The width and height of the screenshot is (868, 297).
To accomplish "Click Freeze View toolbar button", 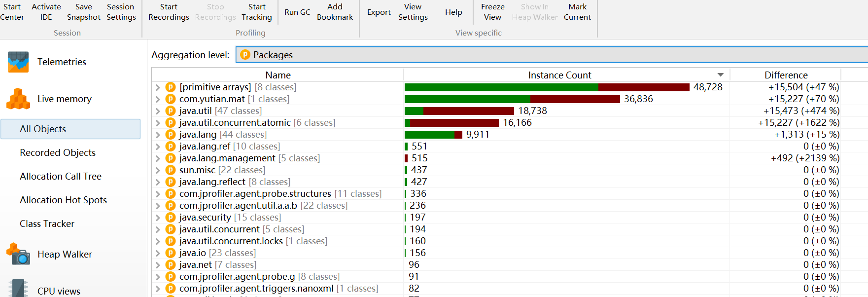I will [x=492, y=12].
